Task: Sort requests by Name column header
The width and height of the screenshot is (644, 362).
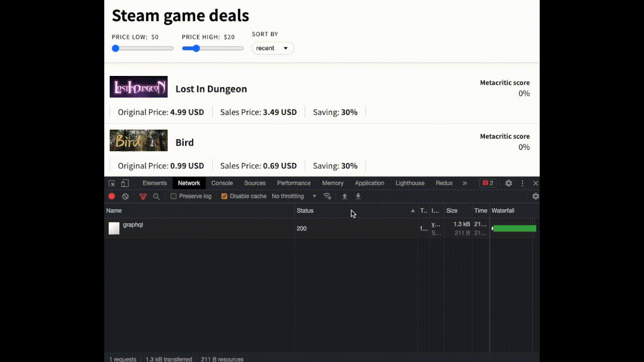Action: [199, 211]
